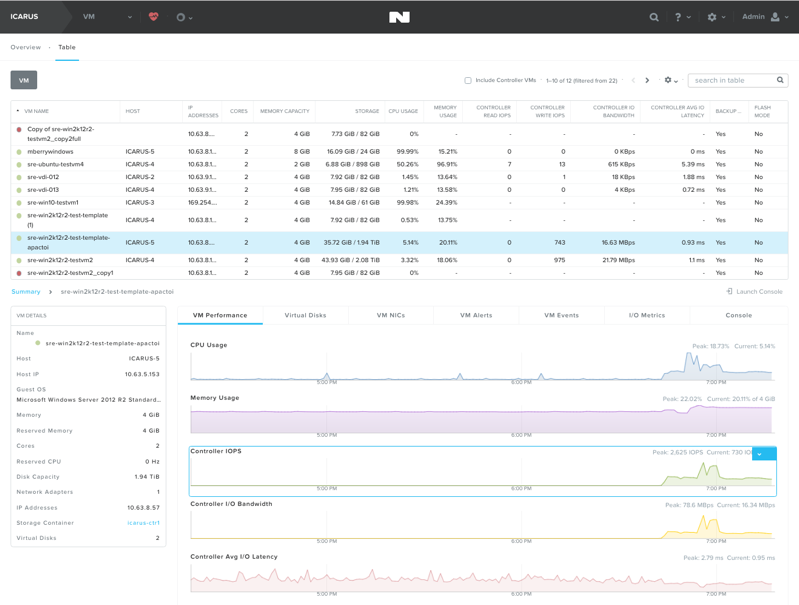Select the sre-vdi-012 row
The image size is (799, 605).
coord(399,177)
